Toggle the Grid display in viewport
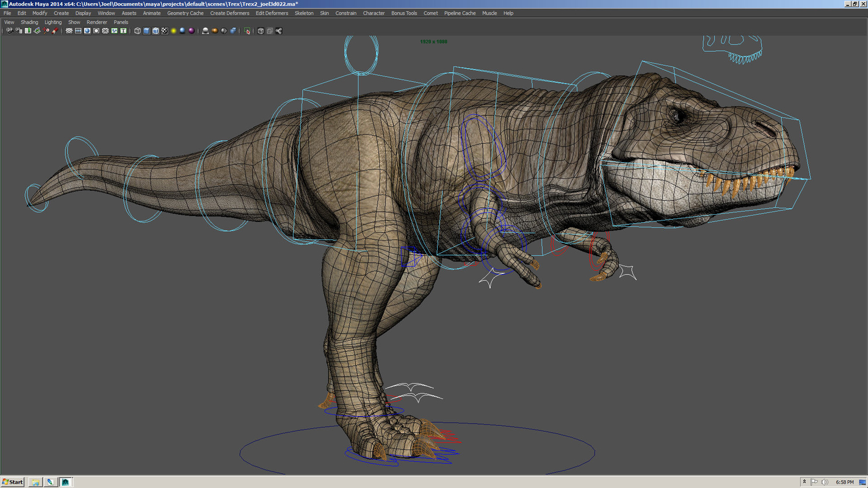The height and width of the screenshot is (488, 868). 68,30
